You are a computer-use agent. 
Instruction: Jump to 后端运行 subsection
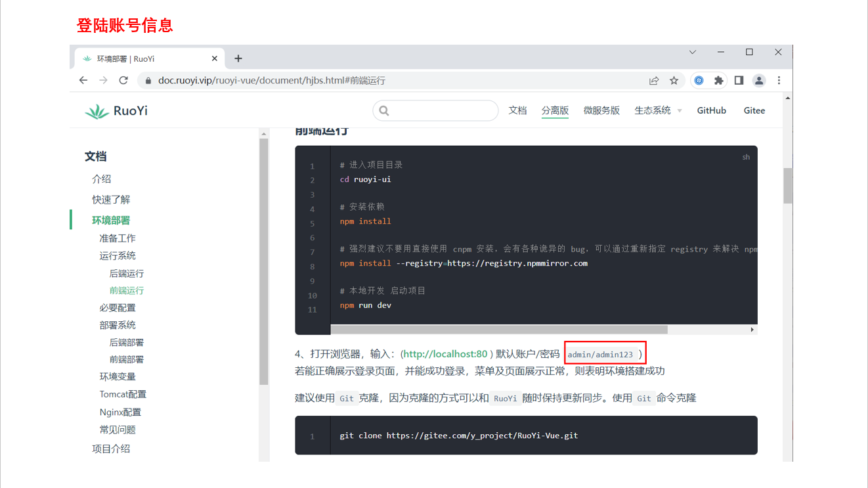tap(126, 273)
